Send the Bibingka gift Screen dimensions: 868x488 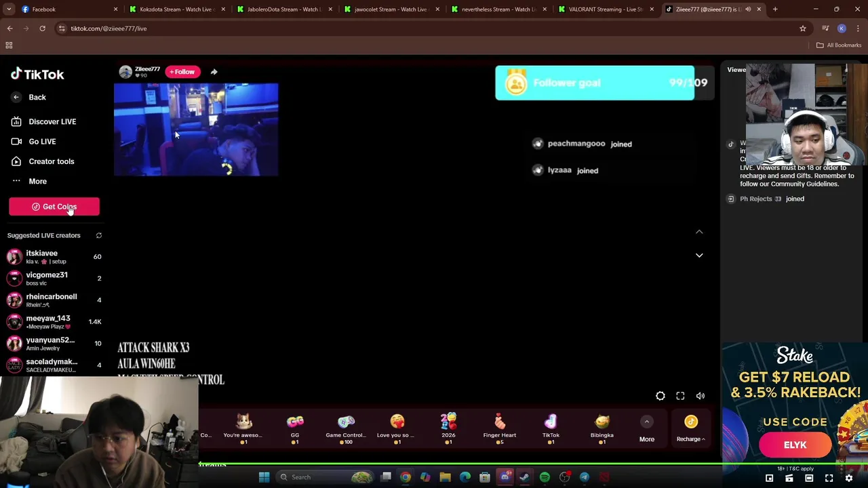point(601,429)
